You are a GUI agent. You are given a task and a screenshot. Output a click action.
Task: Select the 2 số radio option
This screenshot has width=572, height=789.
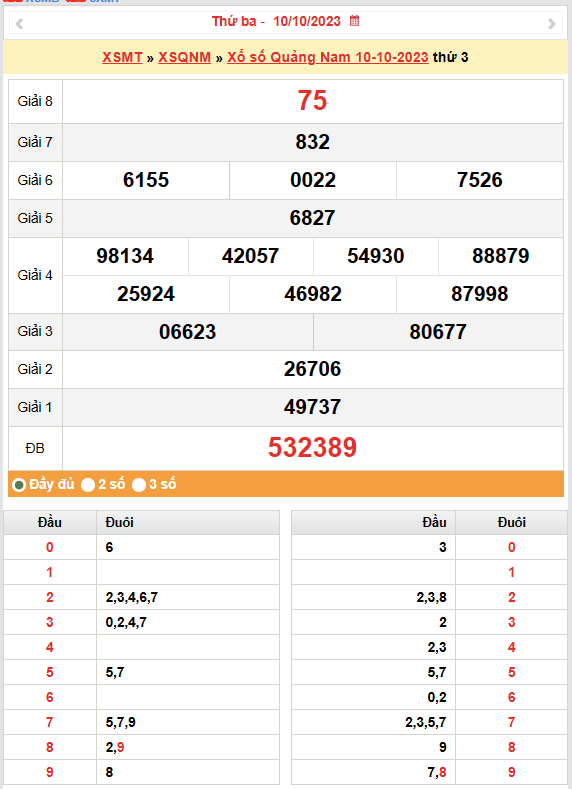[88, 485]
